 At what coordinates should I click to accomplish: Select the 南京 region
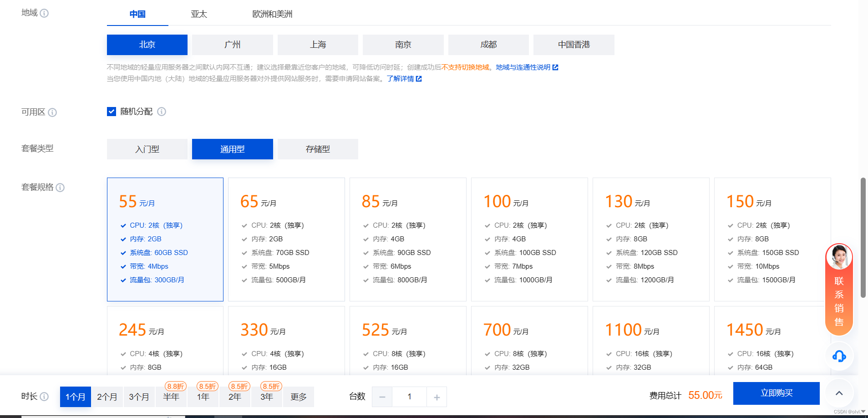403,45
